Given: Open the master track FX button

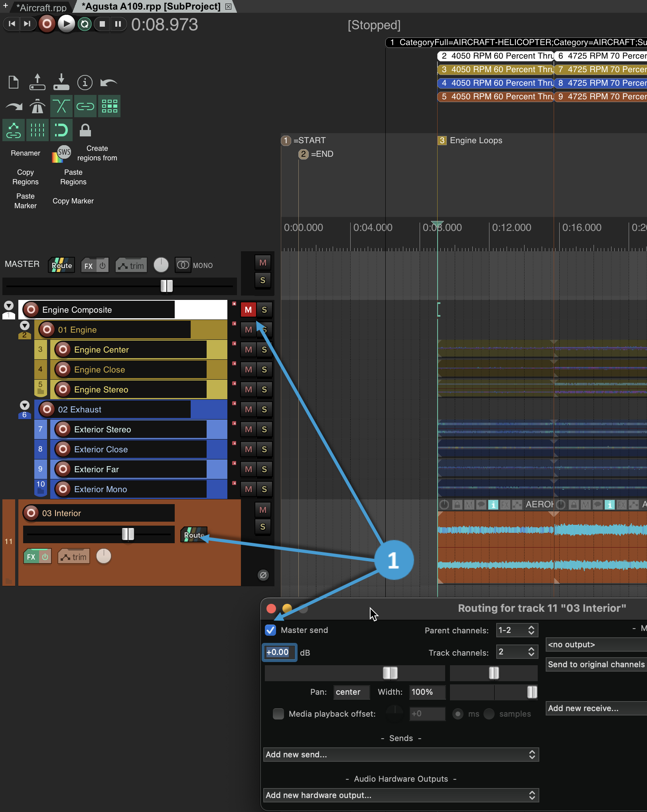Looking at the screenshot, I should (89, 266).
